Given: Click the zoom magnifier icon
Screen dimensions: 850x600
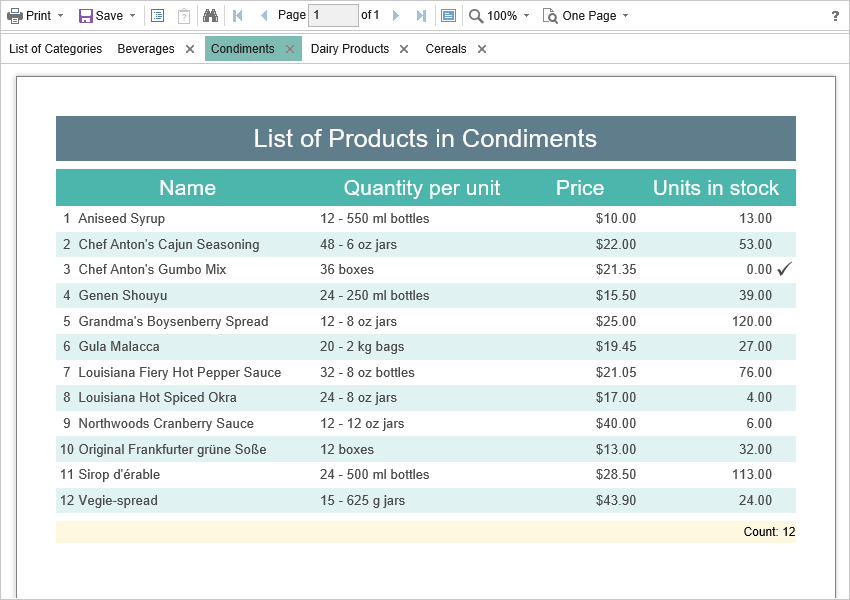Looking at the screenshot, I should pos(474,15).
